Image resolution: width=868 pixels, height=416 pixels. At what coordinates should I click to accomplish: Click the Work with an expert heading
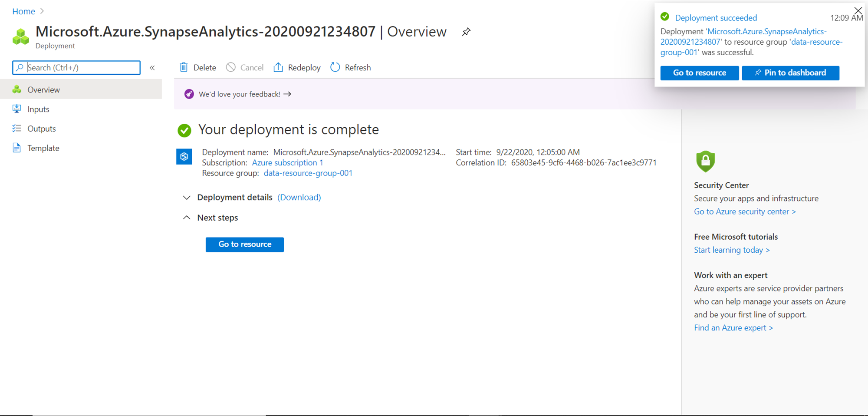tap(730, 275)
